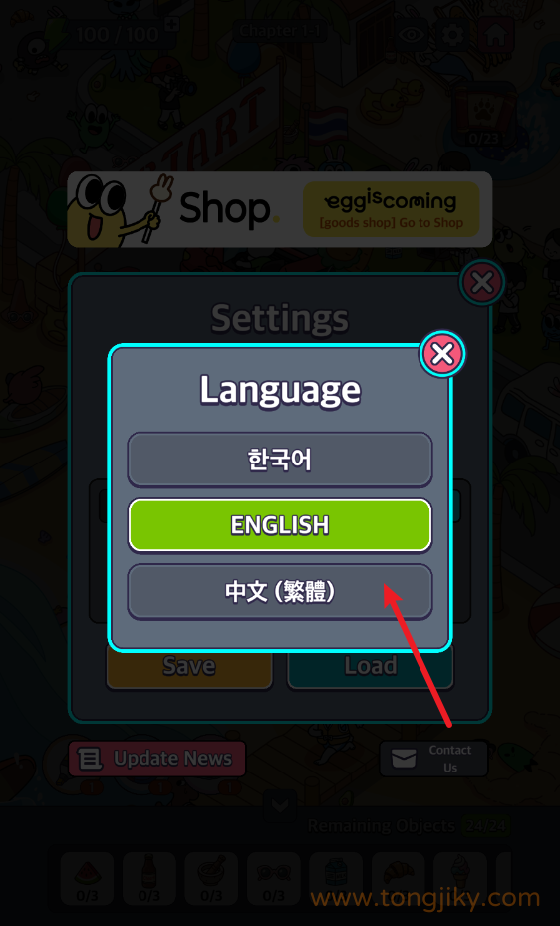
Task: Select the watermelon object slot
Action: (87, 879)
